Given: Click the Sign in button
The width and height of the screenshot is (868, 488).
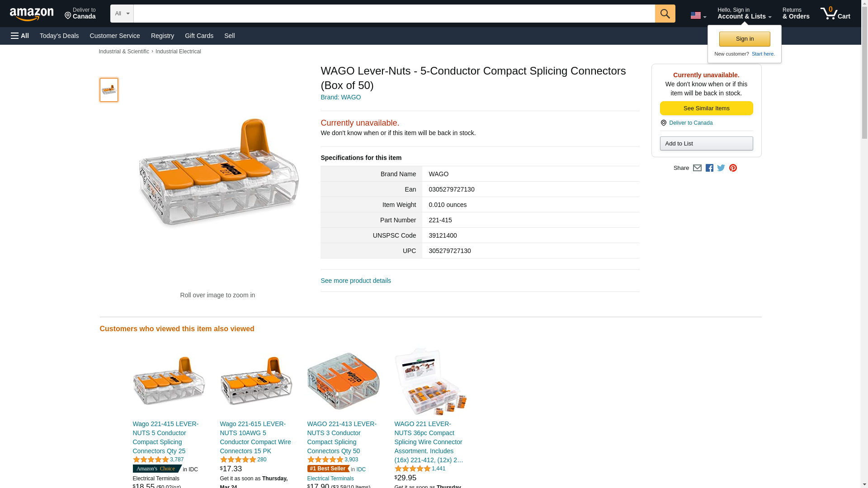Looking at the screenshot, I should 745,39.
